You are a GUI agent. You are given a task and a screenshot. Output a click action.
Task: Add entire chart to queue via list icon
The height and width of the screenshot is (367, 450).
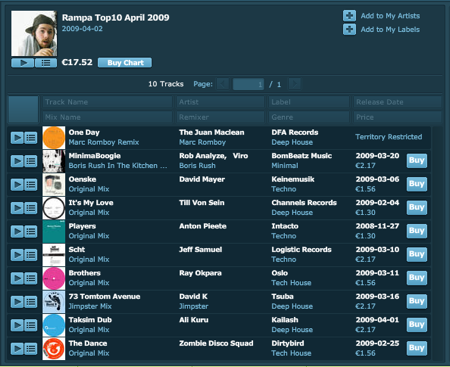46,63
